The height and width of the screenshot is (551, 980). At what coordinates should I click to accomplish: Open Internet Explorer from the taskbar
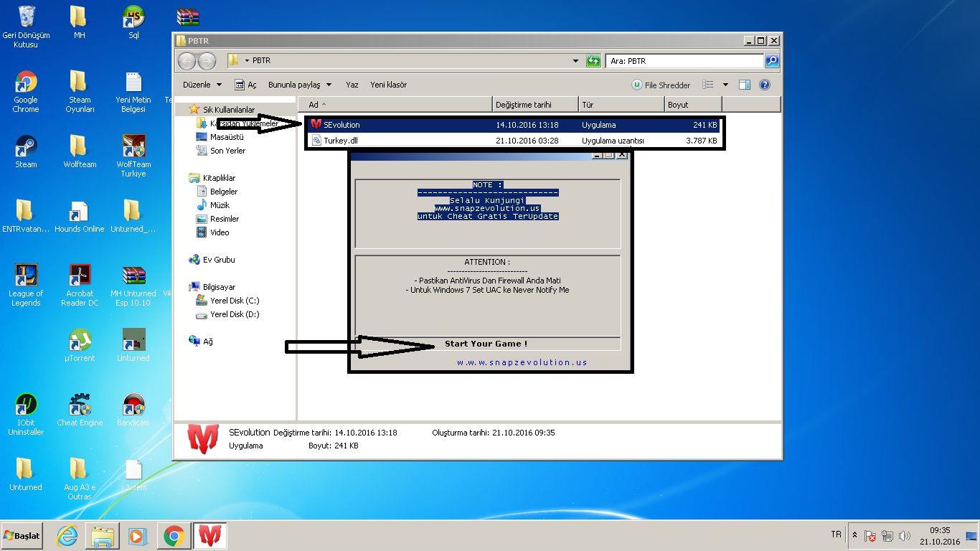(x=67, y=535)
